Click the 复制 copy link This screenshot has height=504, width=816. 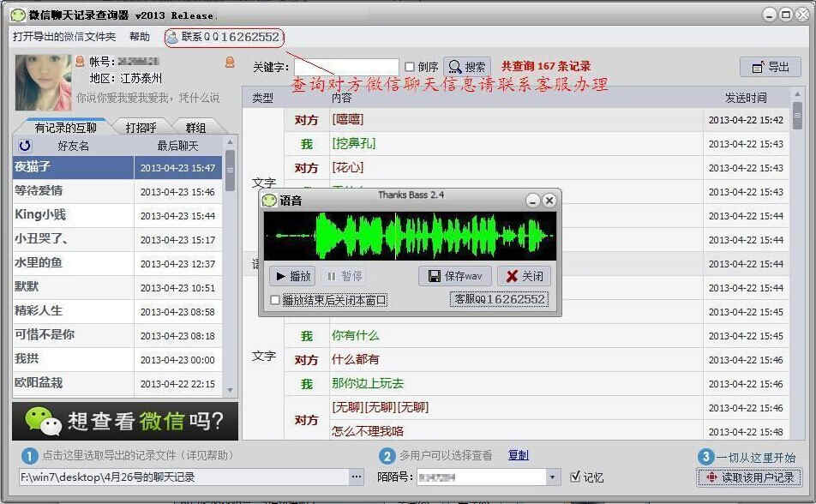(x=518, y=455)
